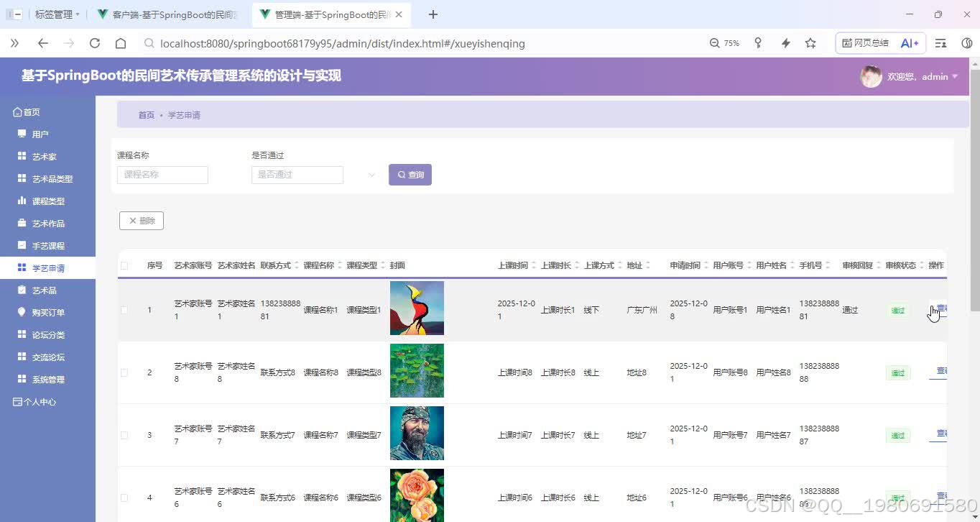Click the vertical page scrollbar
Viewport: 980px width, 522px height.
974,190
